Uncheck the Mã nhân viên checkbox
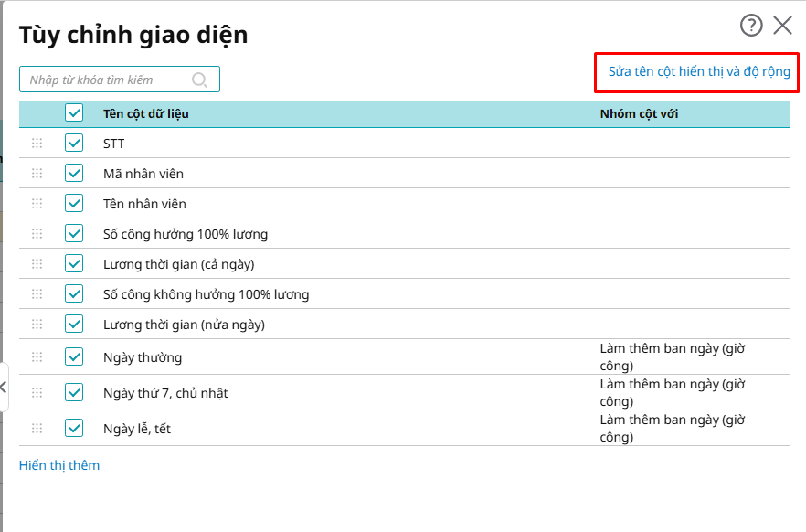Screen dimensions: 806x532 [x=74, y=174]
